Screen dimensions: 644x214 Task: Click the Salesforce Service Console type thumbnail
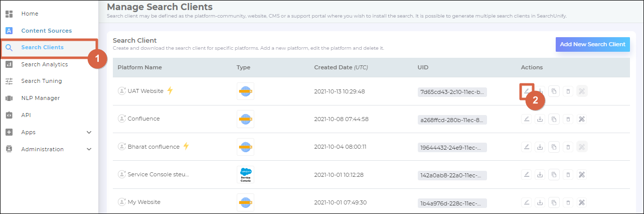point(245,175)
